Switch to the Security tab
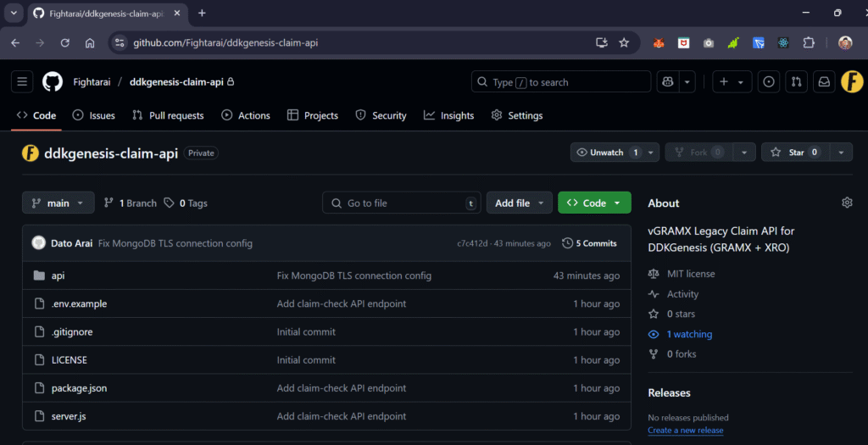 point(381,115)
